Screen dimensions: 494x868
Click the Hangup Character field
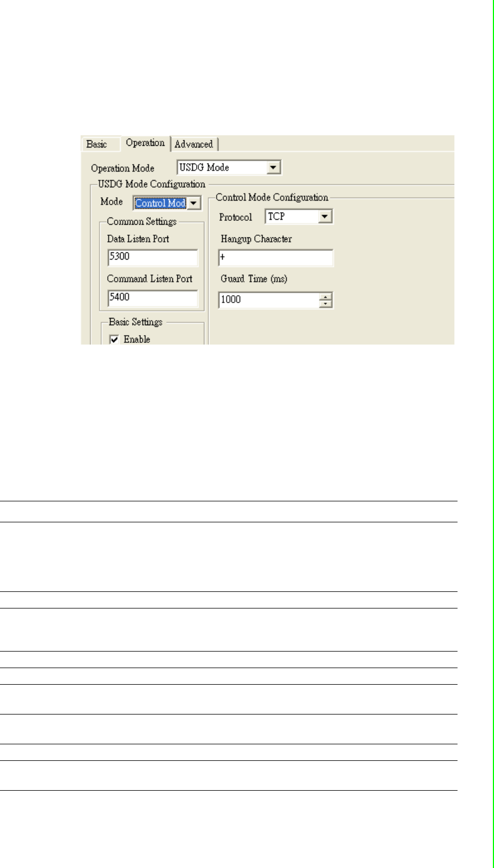276,258
